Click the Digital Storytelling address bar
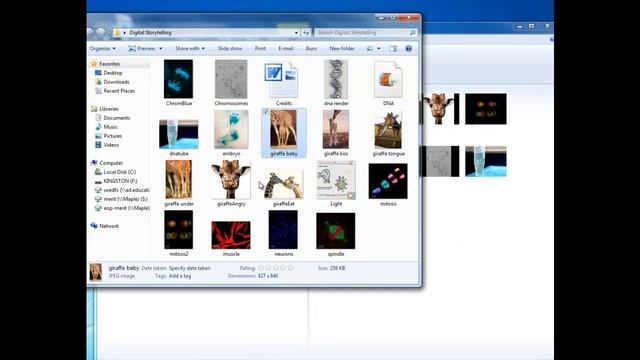The height and width of the screenshot is (360, 640). [x=207, y=33]
